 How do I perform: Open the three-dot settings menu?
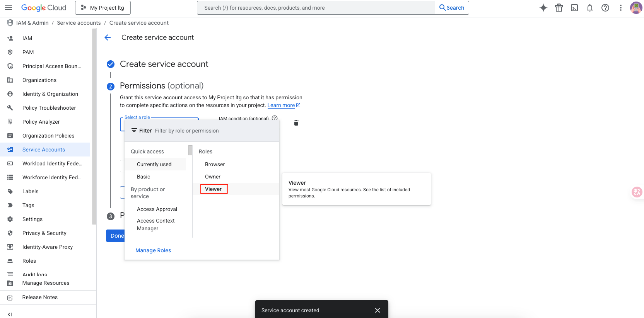(x=621, y=8)
